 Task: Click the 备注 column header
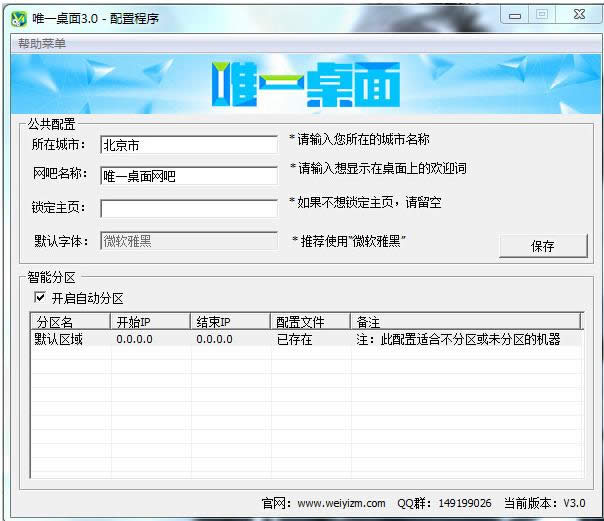[465, 322]
